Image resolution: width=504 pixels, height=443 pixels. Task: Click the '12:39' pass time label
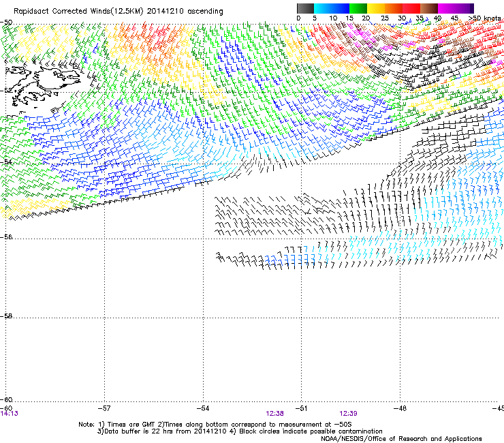pyautogui.click(x=348, y=414)
